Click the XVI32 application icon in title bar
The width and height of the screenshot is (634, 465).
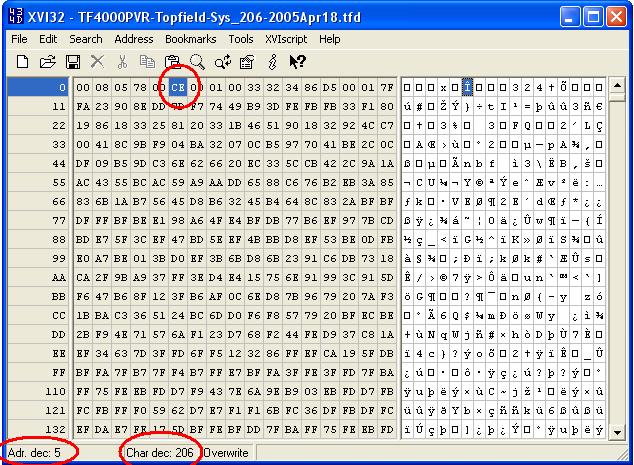click(x=15, y=17)
